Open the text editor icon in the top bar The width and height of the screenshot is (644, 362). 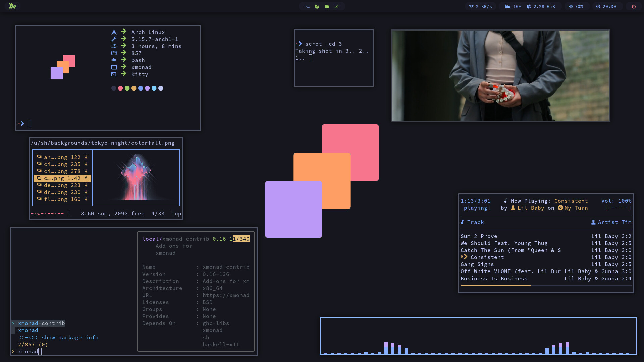pos(336,6)
